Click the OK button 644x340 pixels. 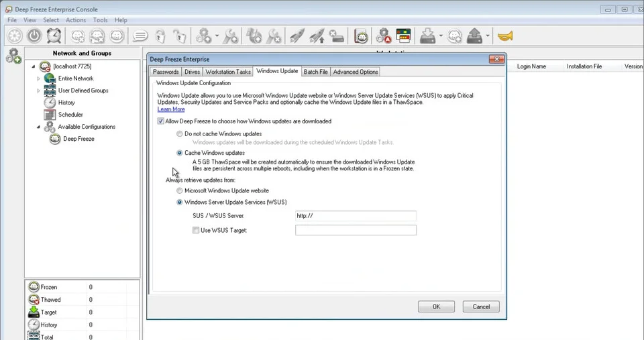[436, 306]
